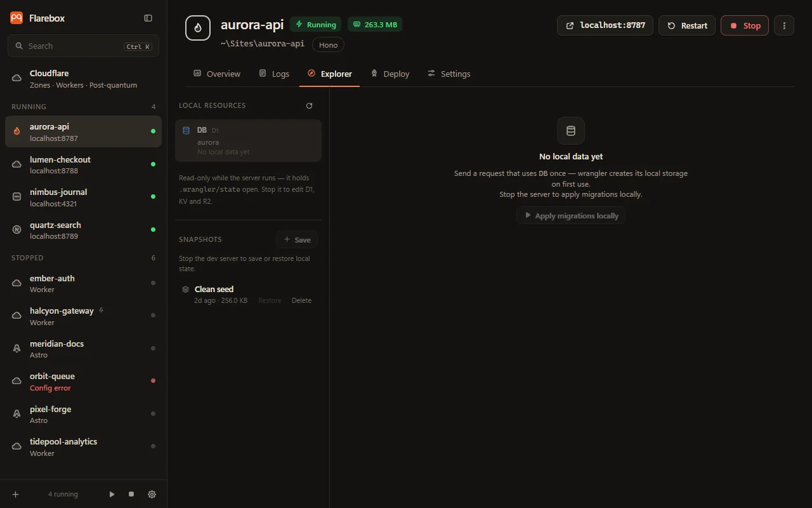Select lumen-checkout project
This screenshot has height=508, width=812.
tap(83, 164)
